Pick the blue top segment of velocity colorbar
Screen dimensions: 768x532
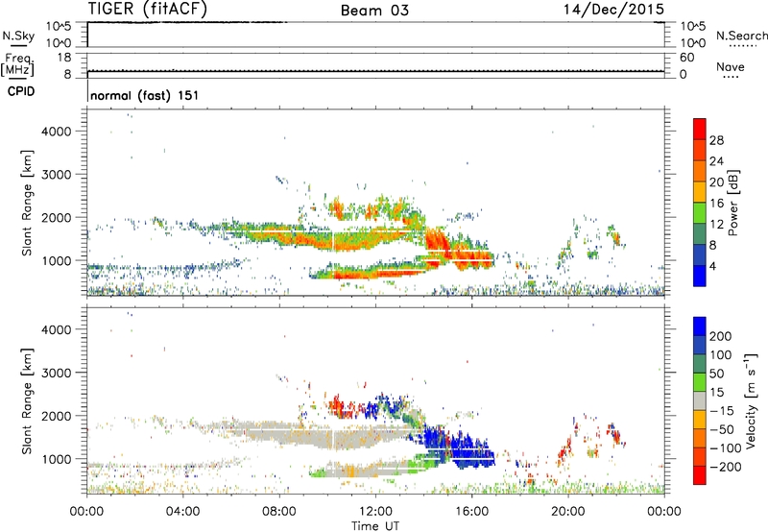pos(700,326)
